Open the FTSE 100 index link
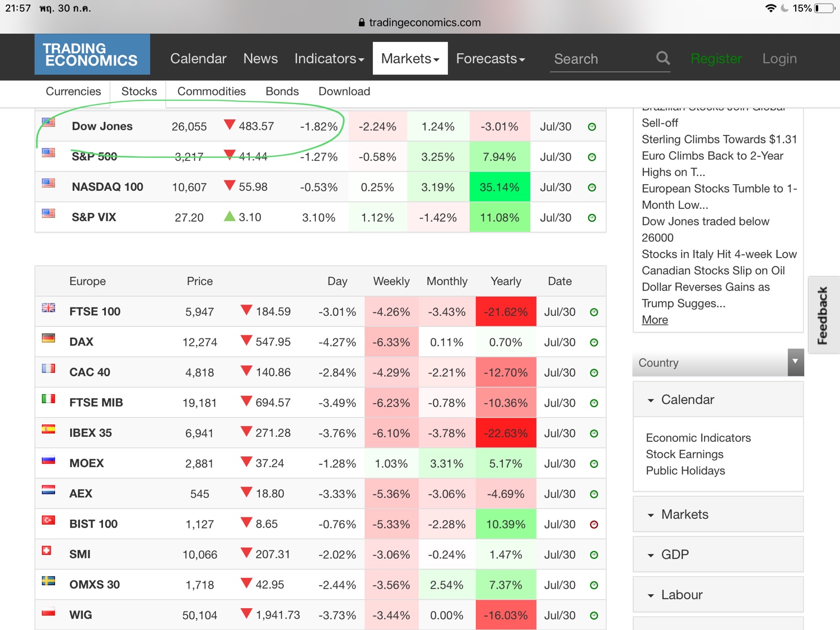 [x=95, y=311]
